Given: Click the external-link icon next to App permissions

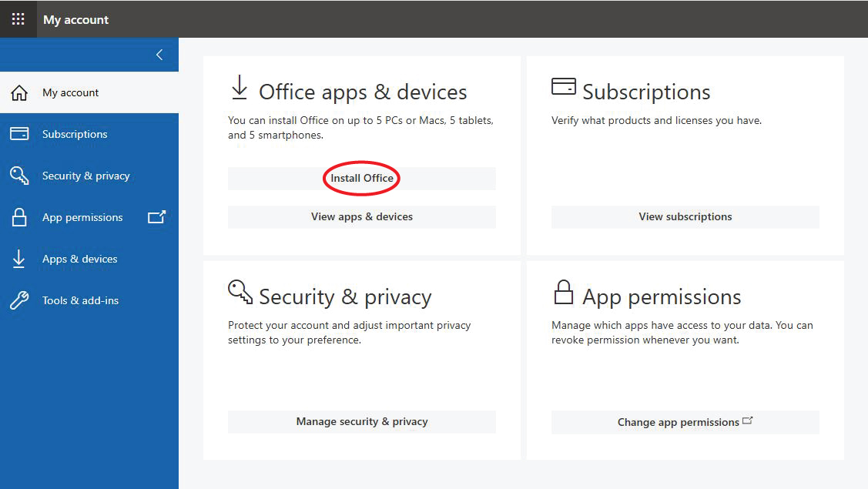Looking at the screenshot, I should 156,216.
